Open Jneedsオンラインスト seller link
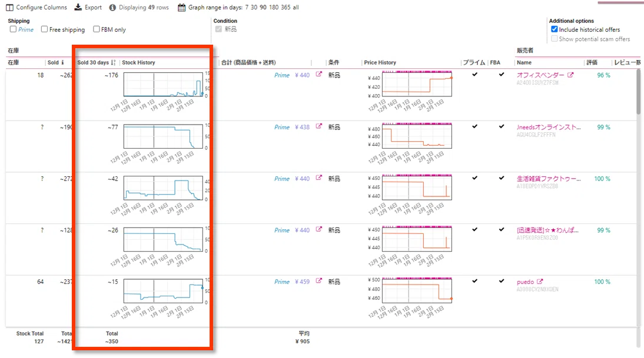 click(549, 127)
